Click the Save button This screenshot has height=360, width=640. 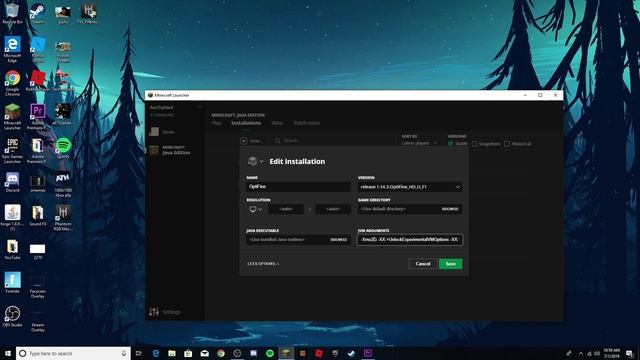click(451, 264)
